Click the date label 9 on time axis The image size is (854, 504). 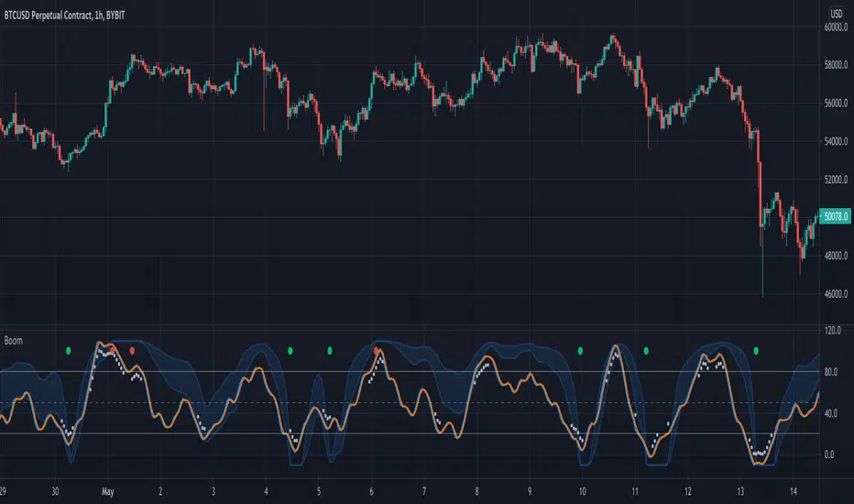[530, 491]
